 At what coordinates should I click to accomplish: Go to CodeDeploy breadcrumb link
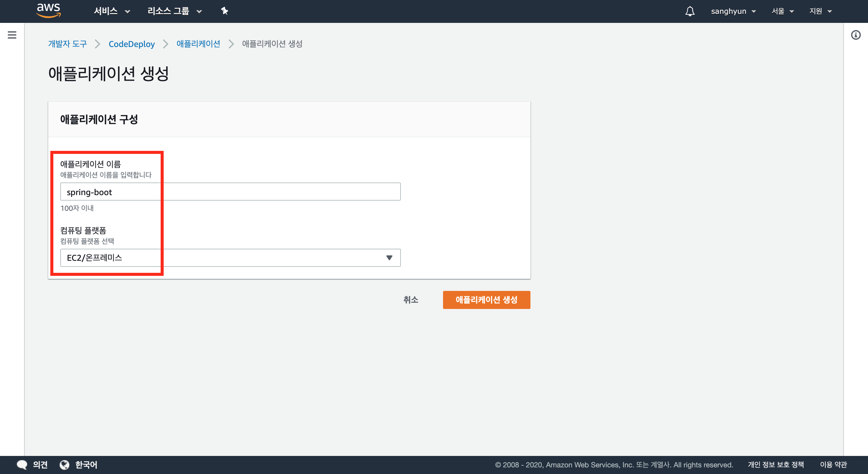[x=131, y=44]
